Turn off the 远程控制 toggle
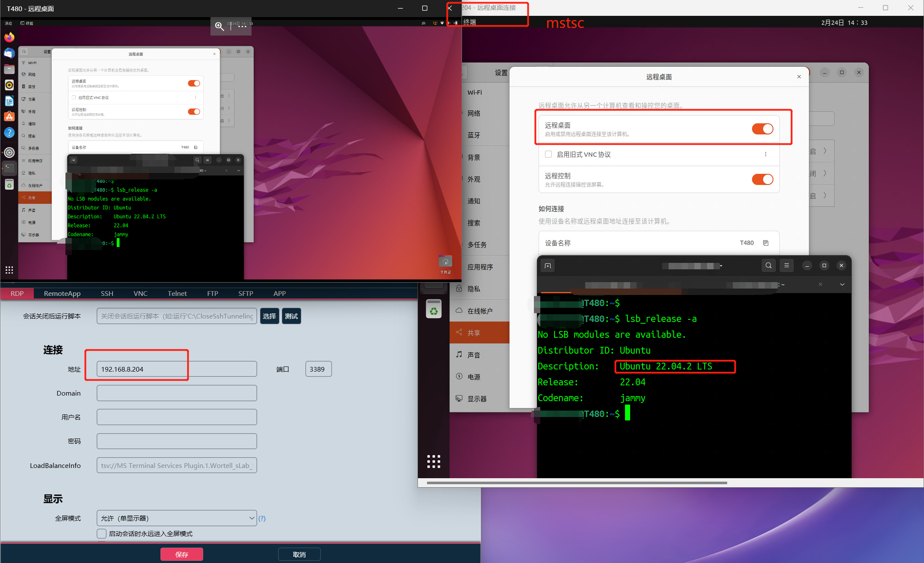The image size is (924, 563). point(763,179)
